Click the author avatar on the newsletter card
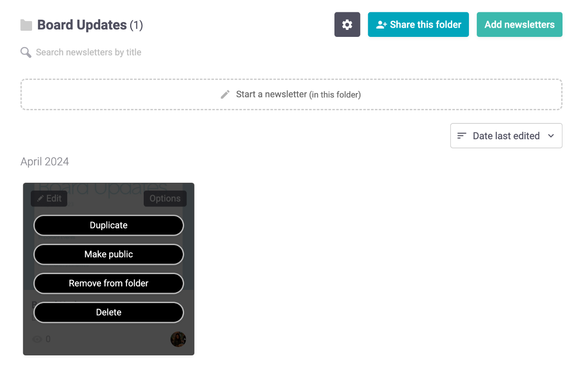The width and height of the screenshot is (588, 376). pyautogui.click(x=178, y=339)
